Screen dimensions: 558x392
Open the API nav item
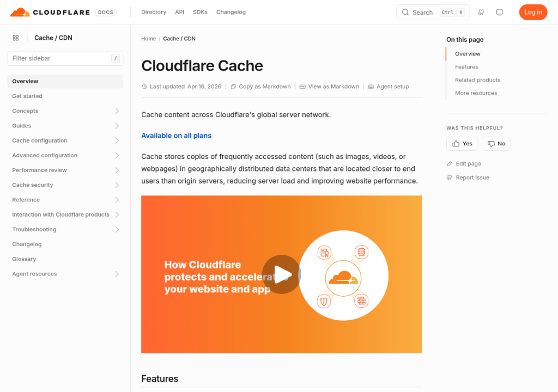click(x=179, y=12)
